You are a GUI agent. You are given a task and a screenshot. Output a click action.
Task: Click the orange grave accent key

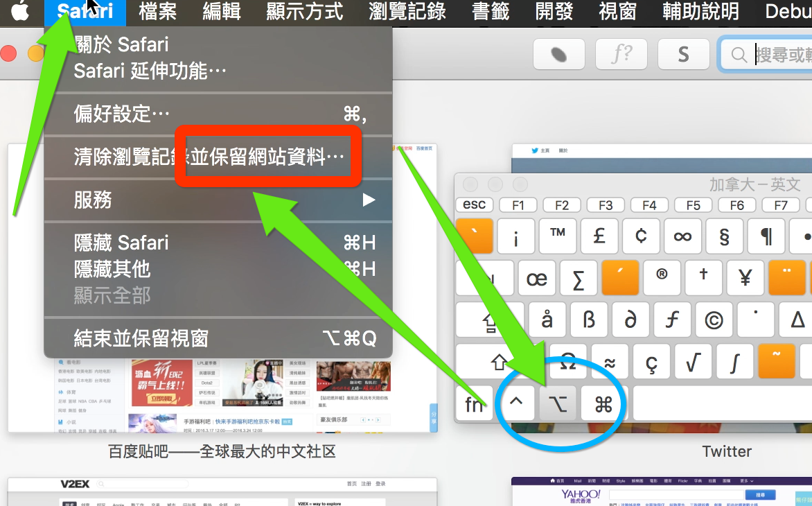tap(475, 236)
